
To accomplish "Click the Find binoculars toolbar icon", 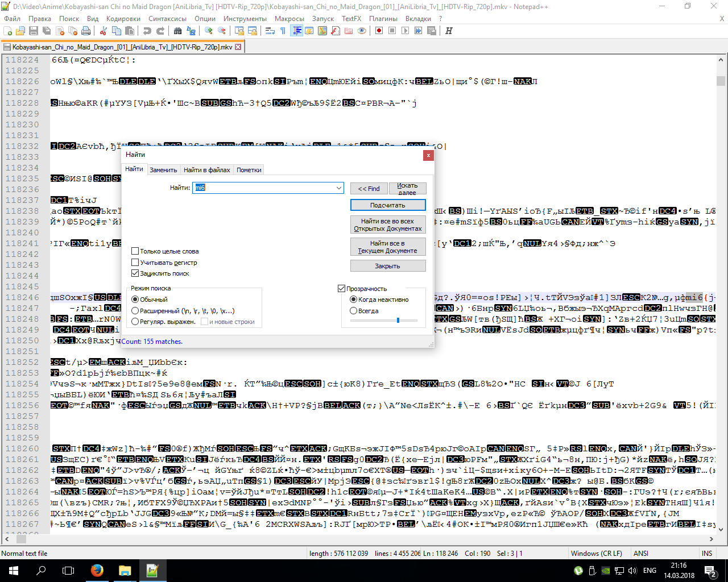I will pyautogui.click(x=177, y=31).
